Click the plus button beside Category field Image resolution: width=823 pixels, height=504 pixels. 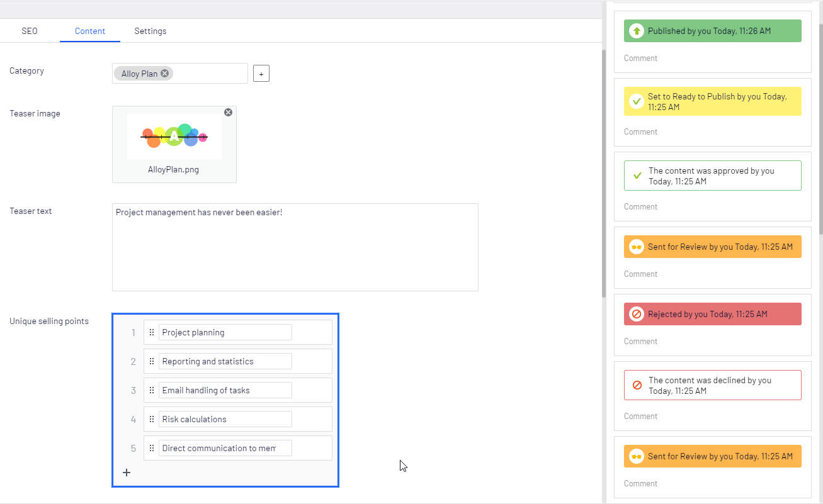tap(261, 74)
